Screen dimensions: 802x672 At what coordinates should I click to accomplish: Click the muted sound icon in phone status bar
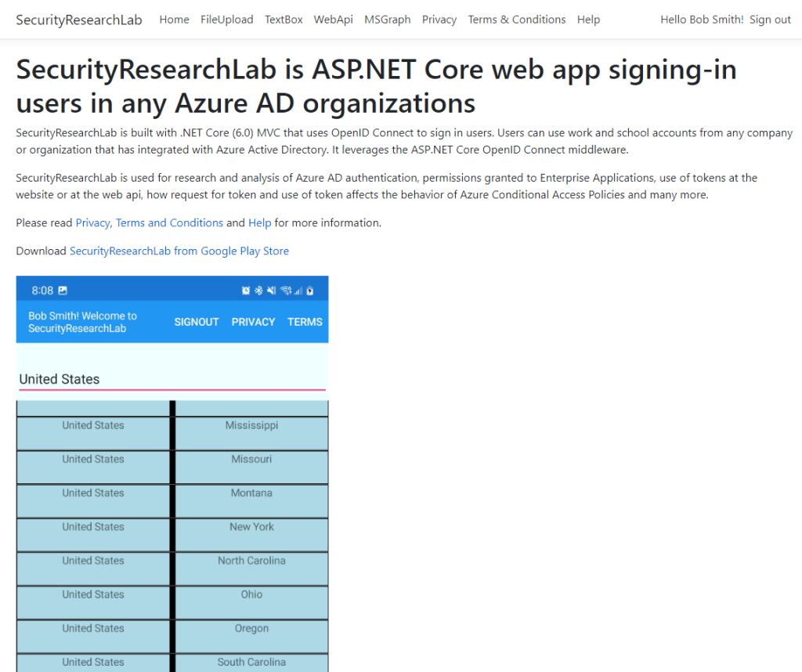[272, 291]
